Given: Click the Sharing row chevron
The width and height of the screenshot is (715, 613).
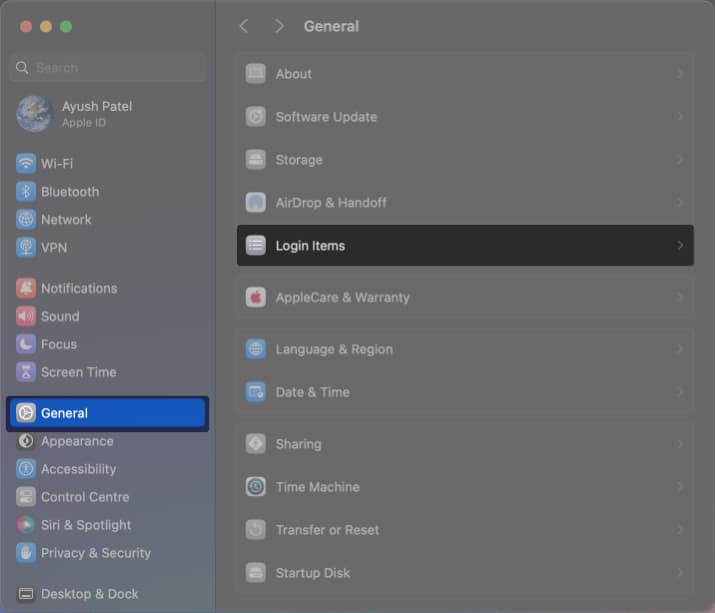Looking at the screenshot, I should (680, 443).
